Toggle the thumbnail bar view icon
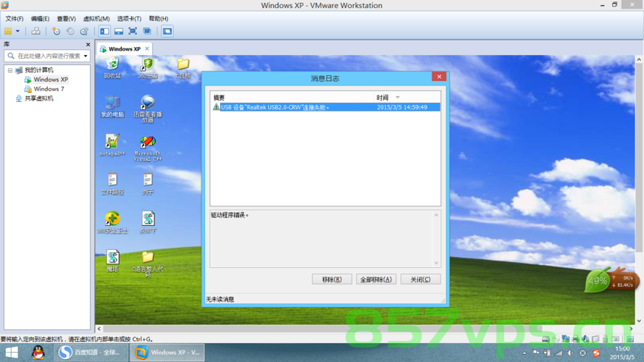 119,31
